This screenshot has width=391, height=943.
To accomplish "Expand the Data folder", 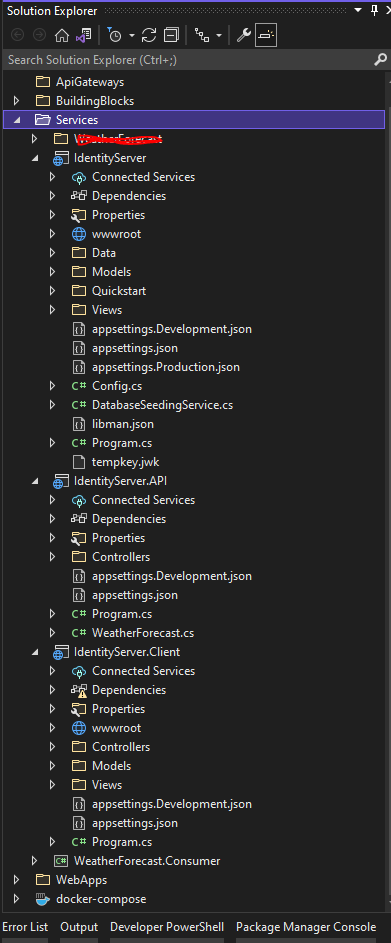I will 52,253.
